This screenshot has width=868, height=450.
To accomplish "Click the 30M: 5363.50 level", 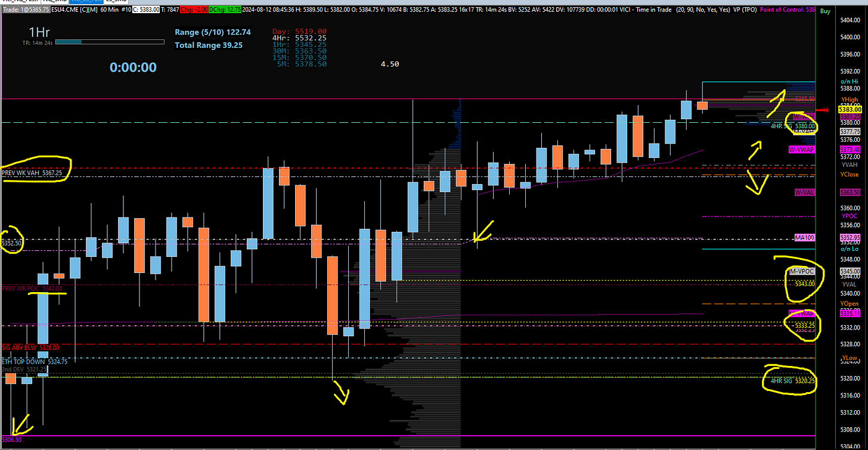I will click(299, 51).
